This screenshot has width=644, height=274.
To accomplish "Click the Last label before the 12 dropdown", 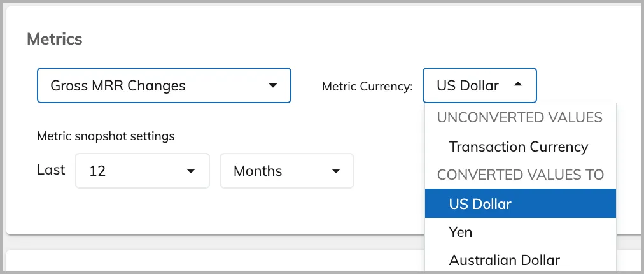I will 51,170.
